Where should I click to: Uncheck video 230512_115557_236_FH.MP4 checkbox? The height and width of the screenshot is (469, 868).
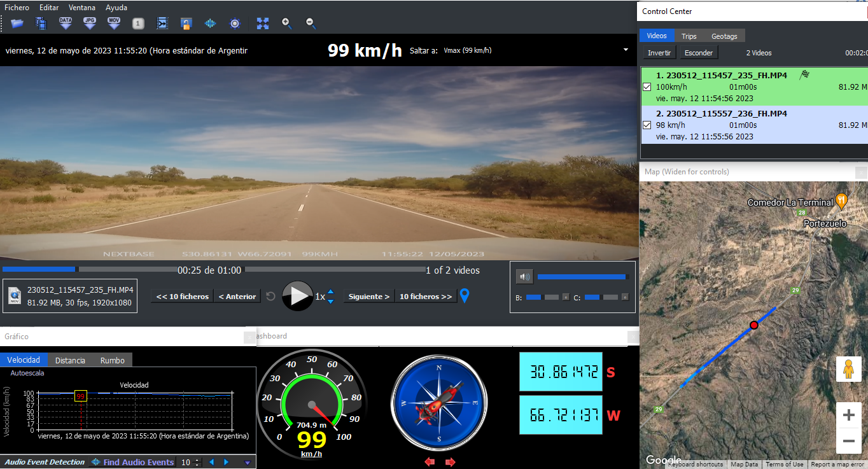[x=647, y=125]
